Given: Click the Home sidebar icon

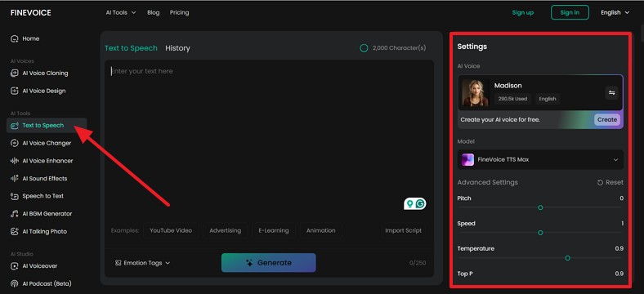Looking at the screenshot, I should [x=15, y=38].
